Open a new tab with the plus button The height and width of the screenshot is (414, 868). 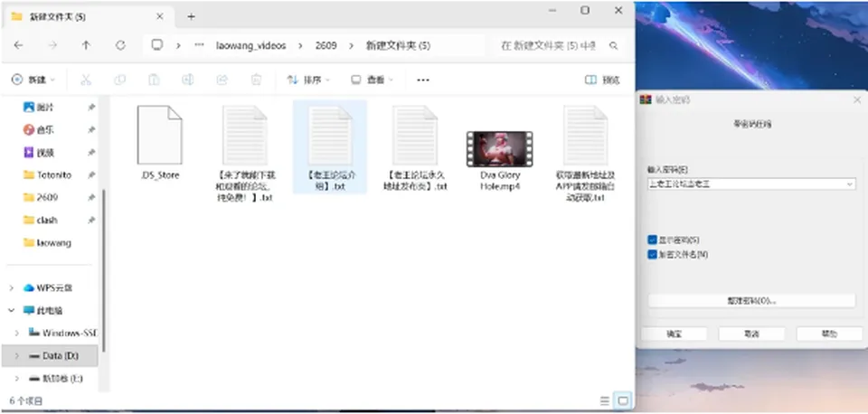point(191,16)
